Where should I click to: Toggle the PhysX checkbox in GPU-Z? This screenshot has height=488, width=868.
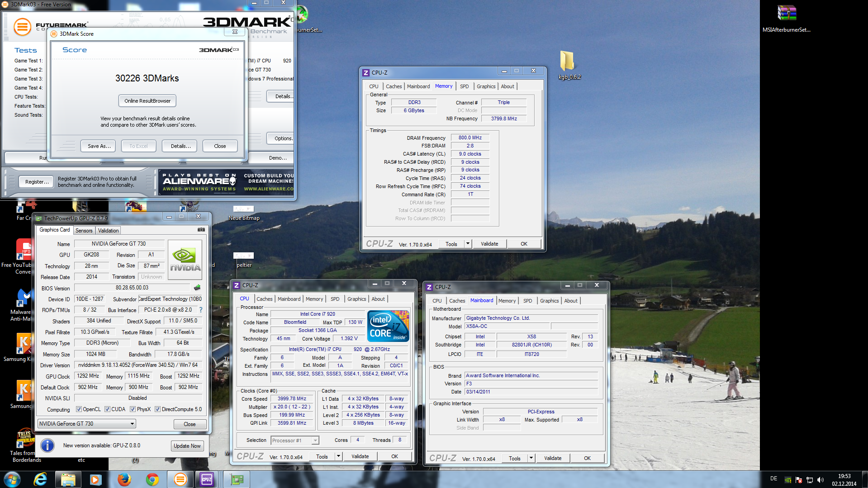tap(133, 409)
